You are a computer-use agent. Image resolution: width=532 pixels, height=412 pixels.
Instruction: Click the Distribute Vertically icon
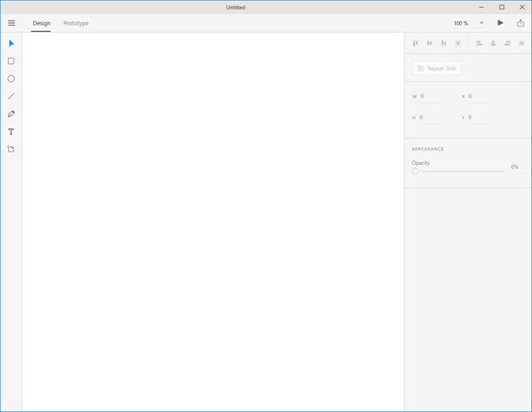click(x=458, y=43)
